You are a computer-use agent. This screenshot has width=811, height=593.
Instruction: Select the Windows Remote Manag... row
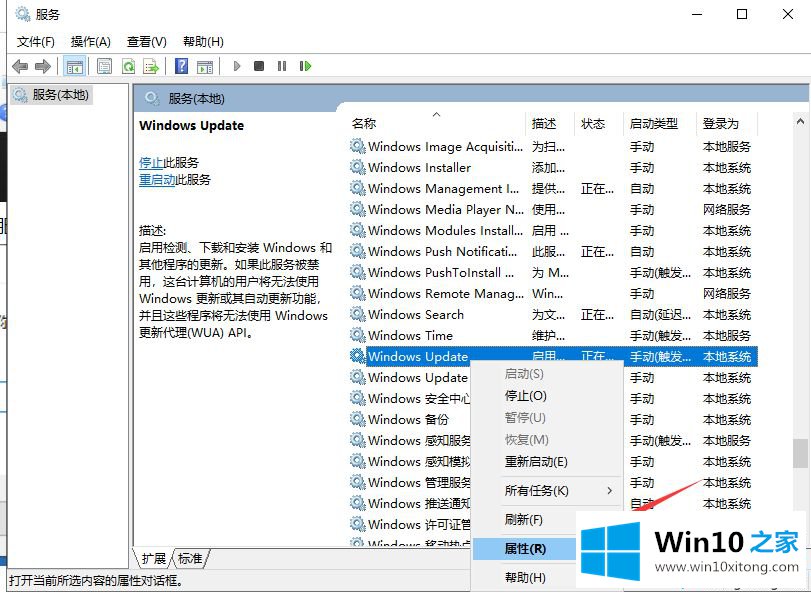click(552, 294)
